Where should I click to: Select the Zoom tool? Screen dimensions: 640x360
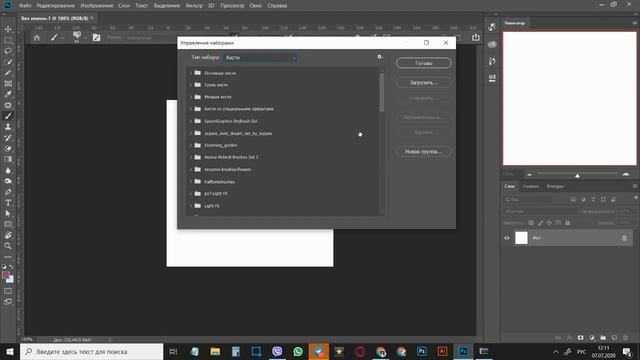8,246
